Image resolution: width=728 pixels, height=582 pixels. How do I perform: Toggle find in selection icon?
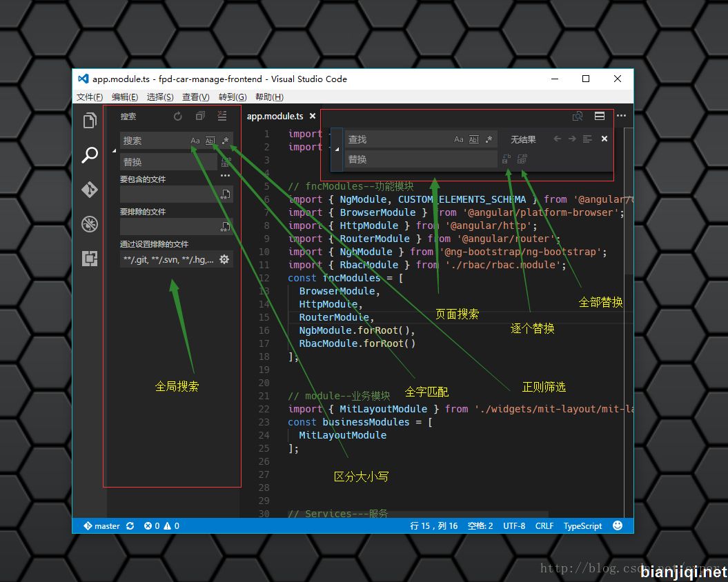click(x=587, y=139)
